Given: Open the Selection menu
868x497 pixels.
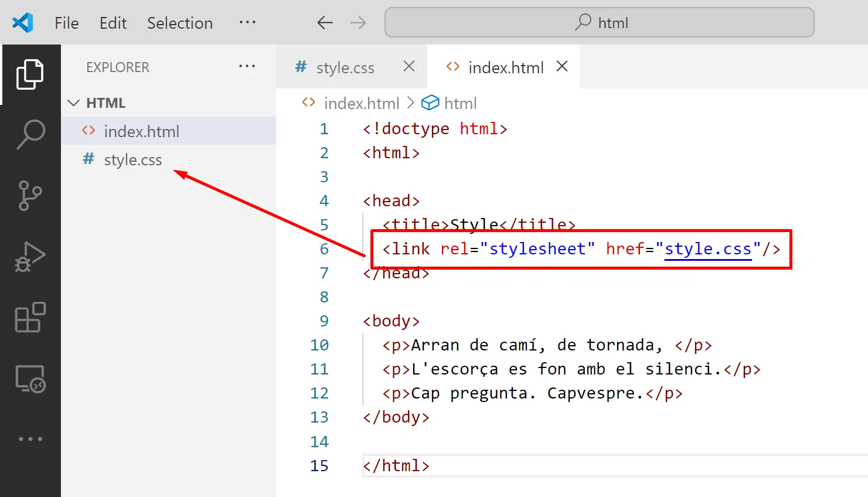Looking at the screenshot, I should click(x=179, y=23).
